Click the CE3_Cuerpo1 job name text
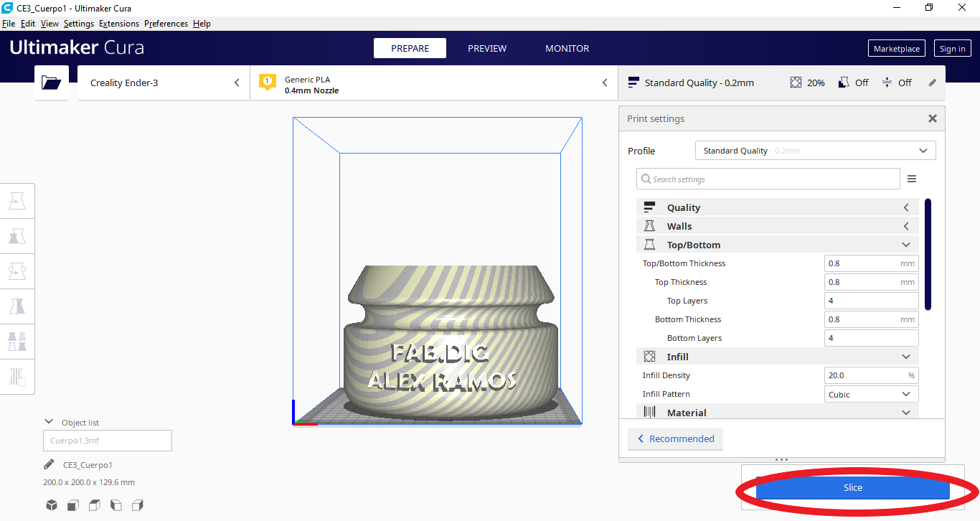Viewport: 980px width, 521px height. click(88, 465)
